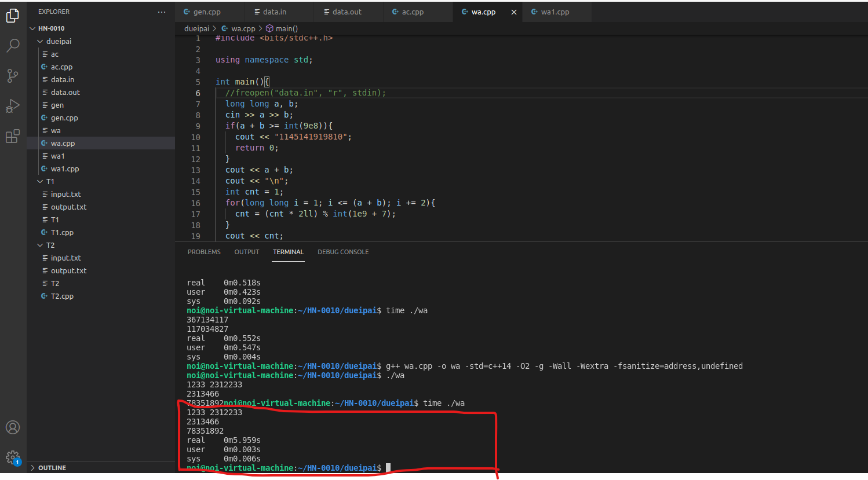
Task: Switch to the ac.cpp tab
Action: pyautogui.click(x=418, y=12)
